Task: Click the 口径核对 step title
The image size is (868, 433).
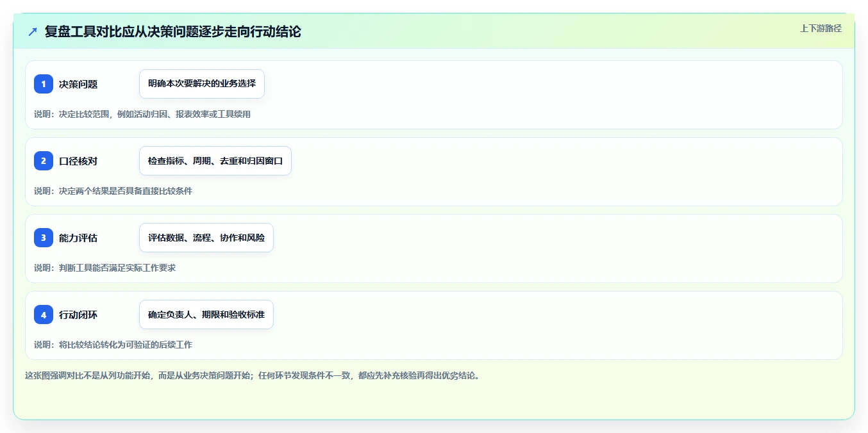Action: pos(78,161)
